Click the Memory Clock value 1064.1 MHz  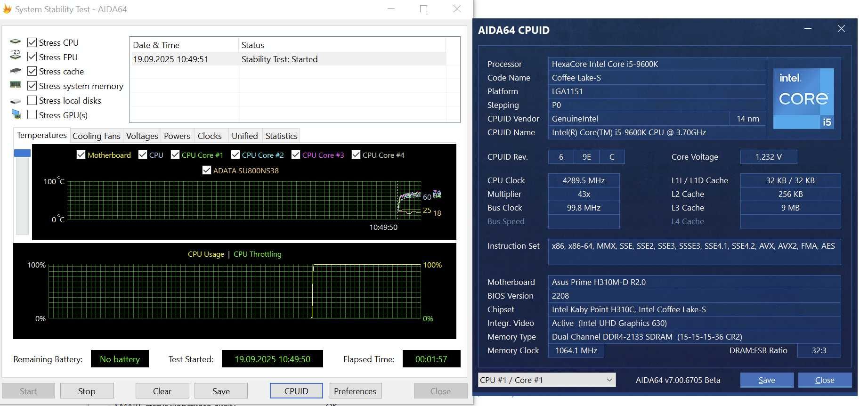[576, 350]
